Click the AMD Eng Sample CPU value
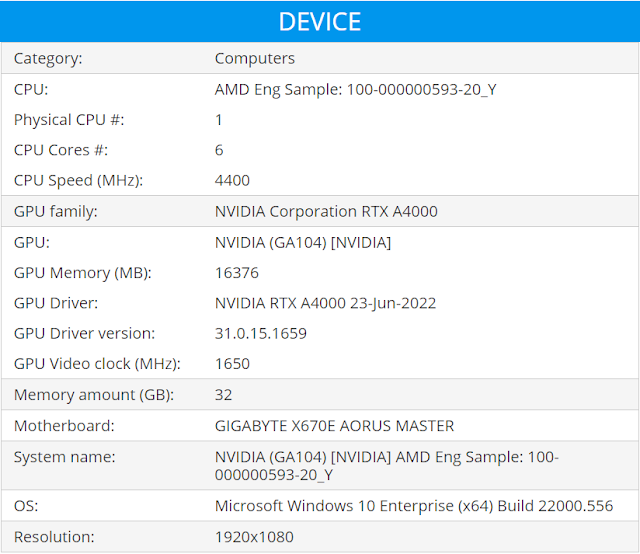The height and width of the screenshot is (554, 640). tap(355, 89)
